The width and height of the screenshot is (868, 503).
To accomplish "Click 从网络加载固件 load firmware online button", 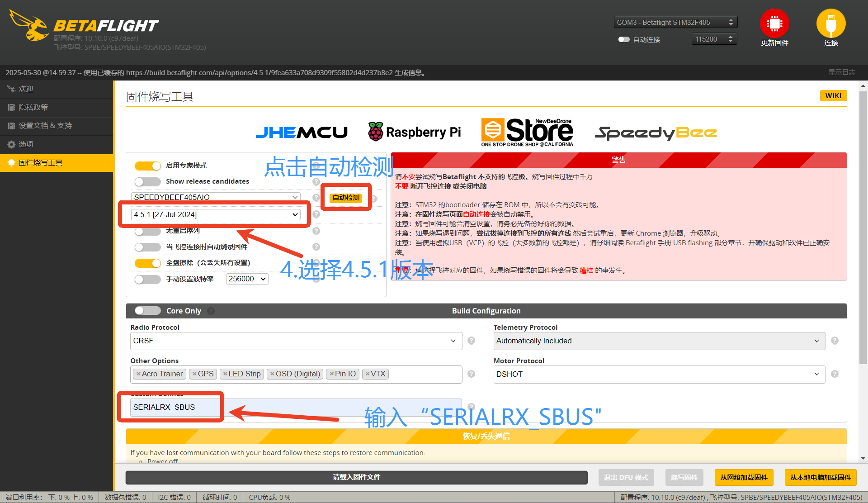I will point(744,477).
